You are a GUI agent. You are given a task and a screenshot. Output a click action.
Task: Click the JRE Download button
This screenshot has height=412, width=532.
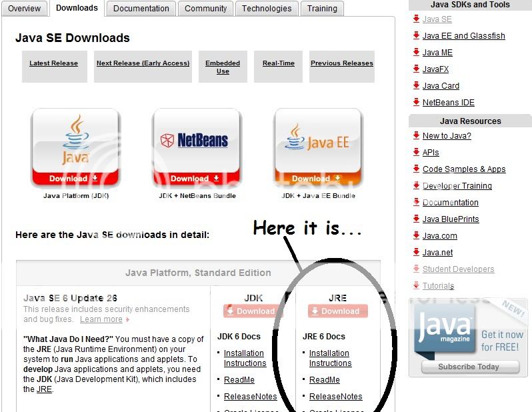[337, 311]
